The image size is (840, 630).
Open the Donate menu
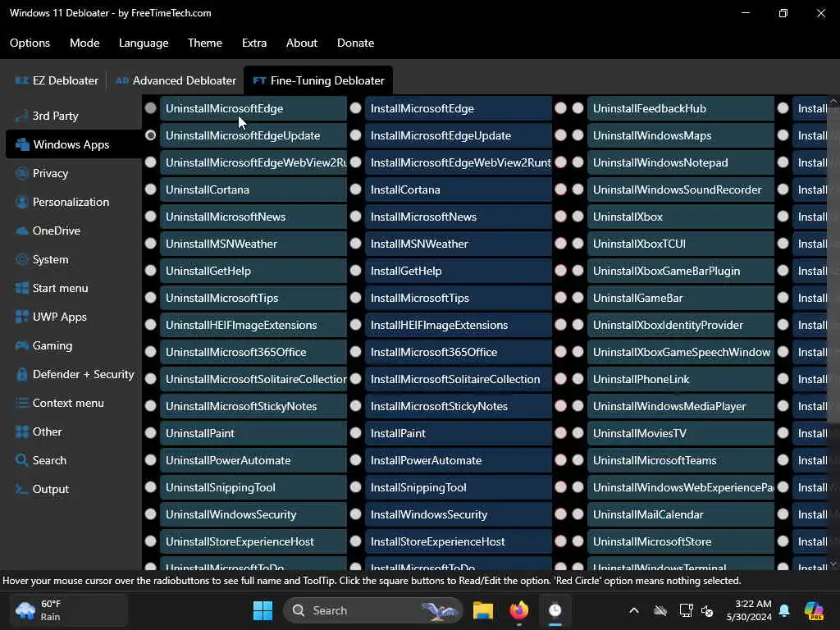[356, 43]
